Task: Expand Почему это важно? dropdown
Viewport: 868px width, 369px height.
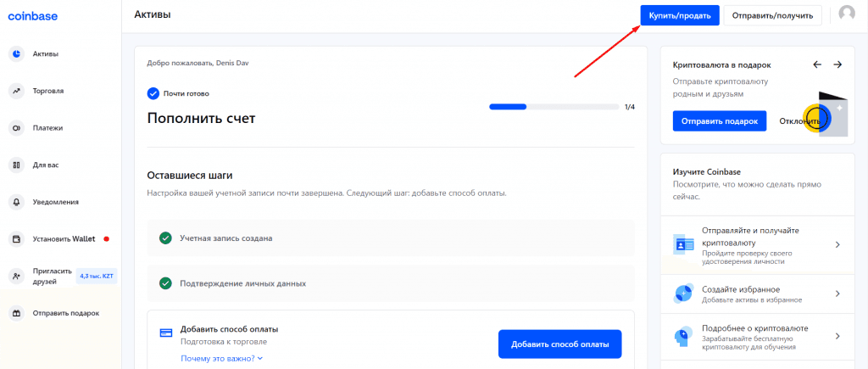Action: click(221, 359)
